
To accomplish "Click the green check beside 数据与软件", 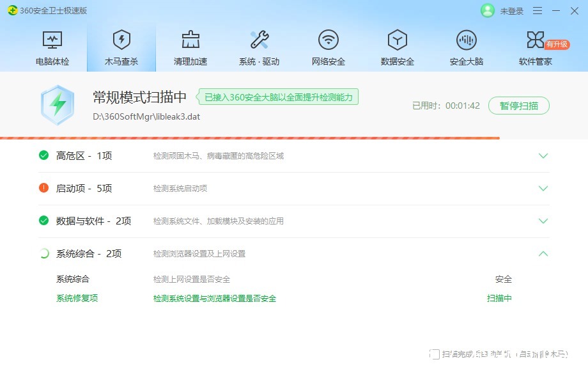I will (x=44, y=220).
